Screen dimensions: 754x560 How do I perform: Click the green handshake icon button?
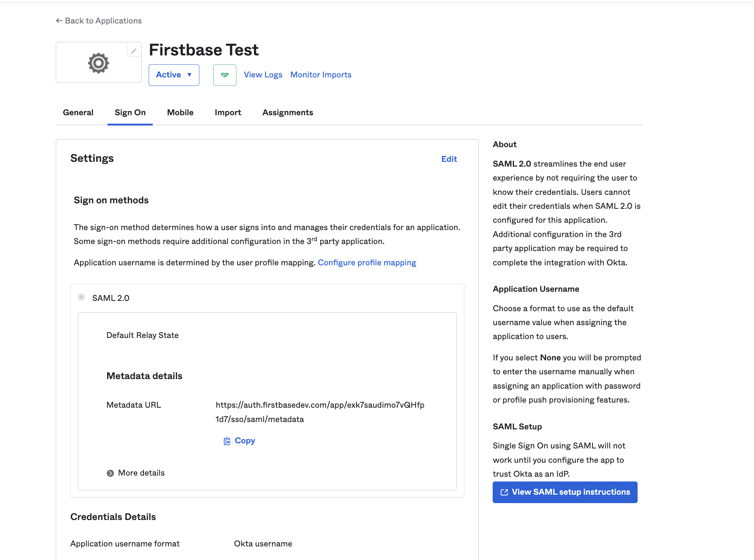tap(225, 75)
